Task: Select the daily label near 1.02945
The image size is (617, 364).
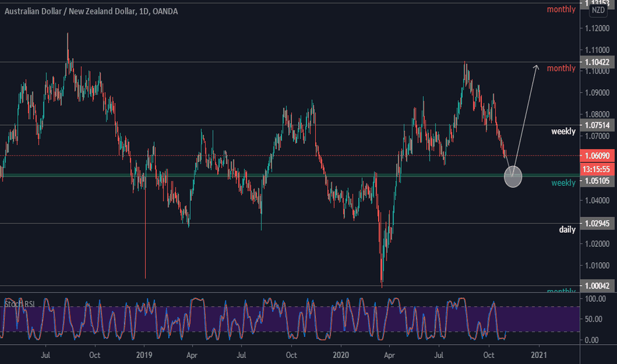Action: (567, 230)
